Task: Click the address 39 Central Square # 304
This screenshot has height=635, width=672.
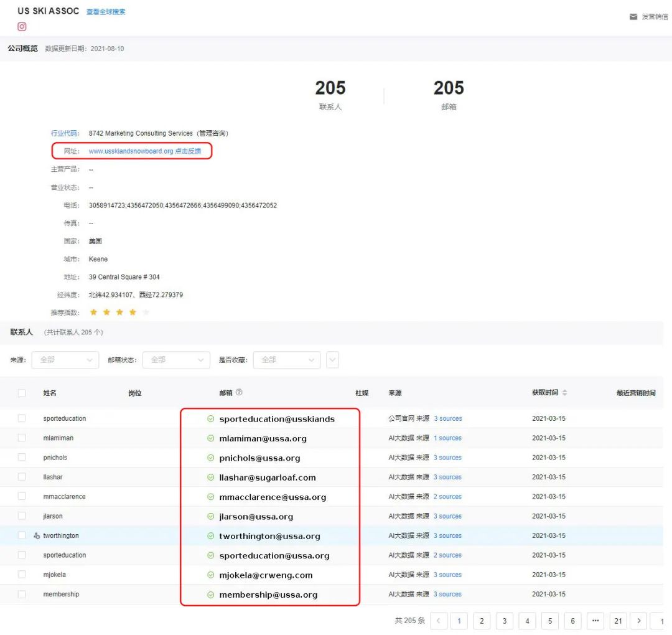Action: coord(124,277)
